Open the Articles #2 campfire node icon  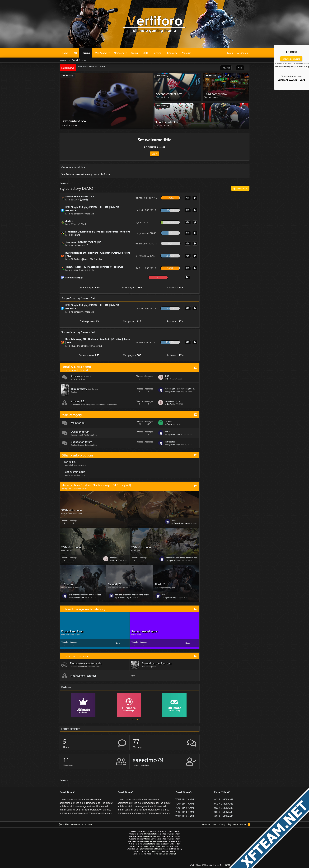(65, 403)
